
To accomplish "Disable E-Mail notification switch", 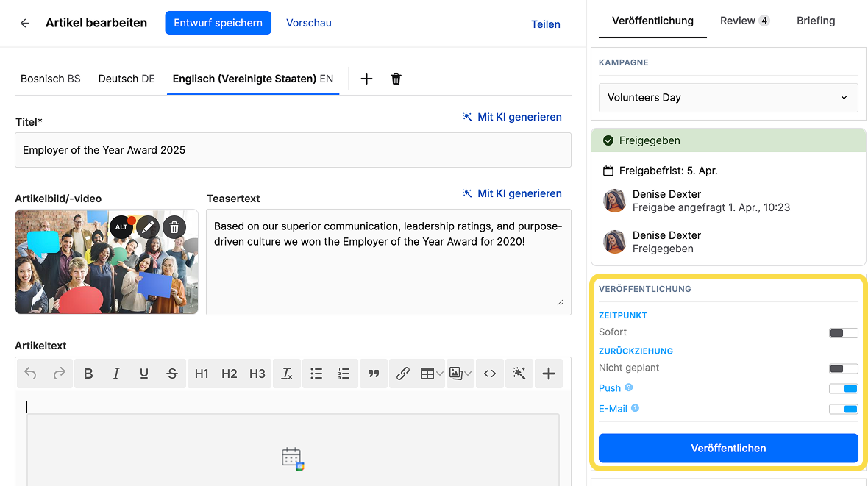I will tap(843, 409).
